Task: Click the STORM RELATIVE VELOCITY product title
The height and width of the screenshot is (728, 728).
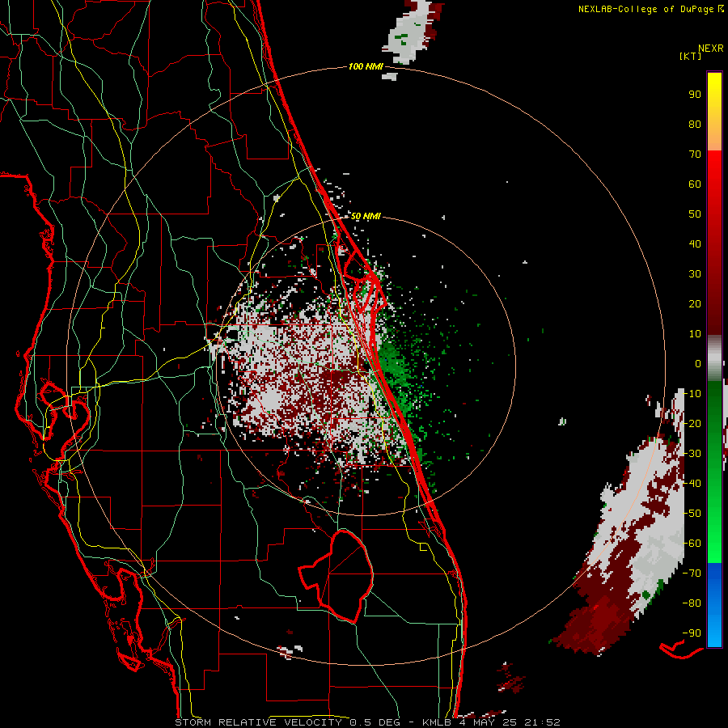Action: pyautogui.click(x=259, y=722)
